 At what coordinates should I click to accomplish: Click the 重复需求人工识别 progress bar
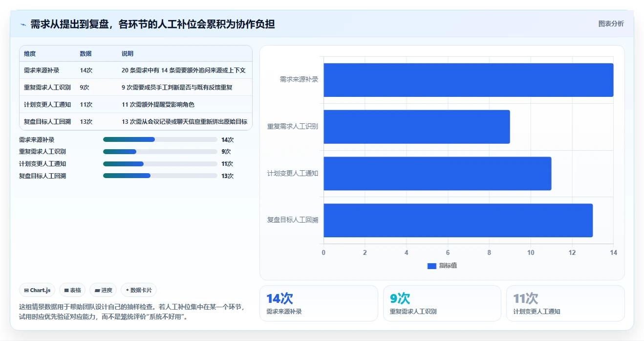[x=160, y=152]
